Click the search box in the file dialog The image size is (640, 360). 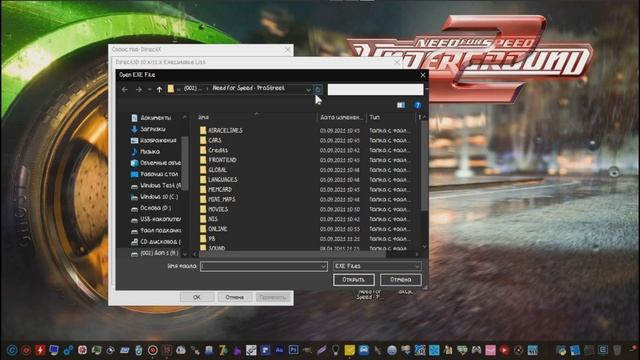(x=375, y=89)
